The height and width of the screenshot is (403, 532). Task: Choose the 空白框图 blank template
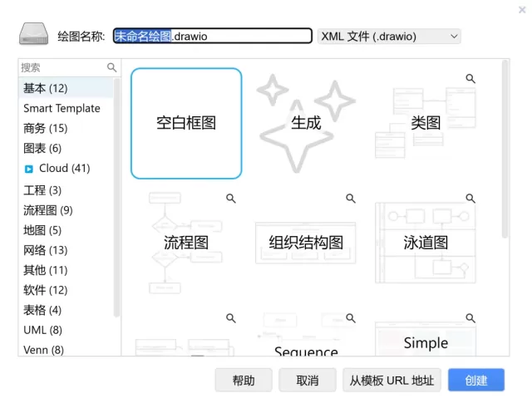[186, 124]
